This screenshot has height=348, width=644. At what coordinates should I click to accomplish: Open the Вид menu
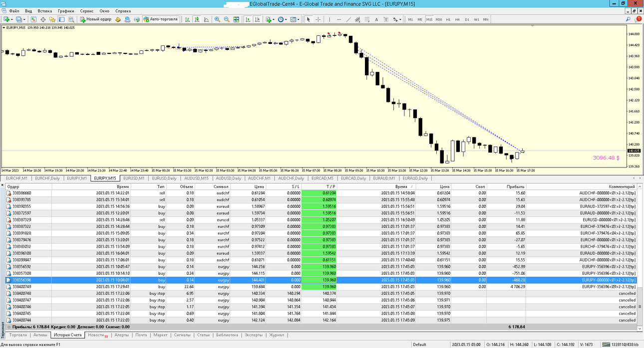tap(28, 11)
